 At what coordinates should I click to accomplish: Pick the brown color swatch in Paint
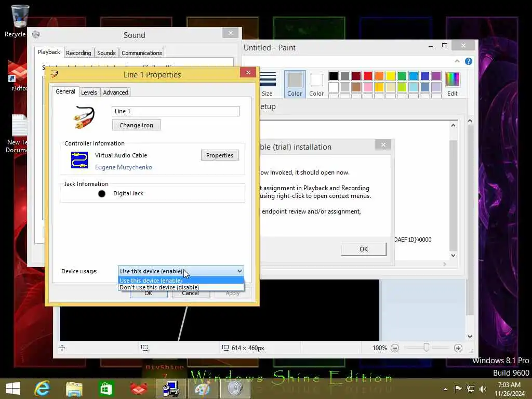(x=356, y=87)
